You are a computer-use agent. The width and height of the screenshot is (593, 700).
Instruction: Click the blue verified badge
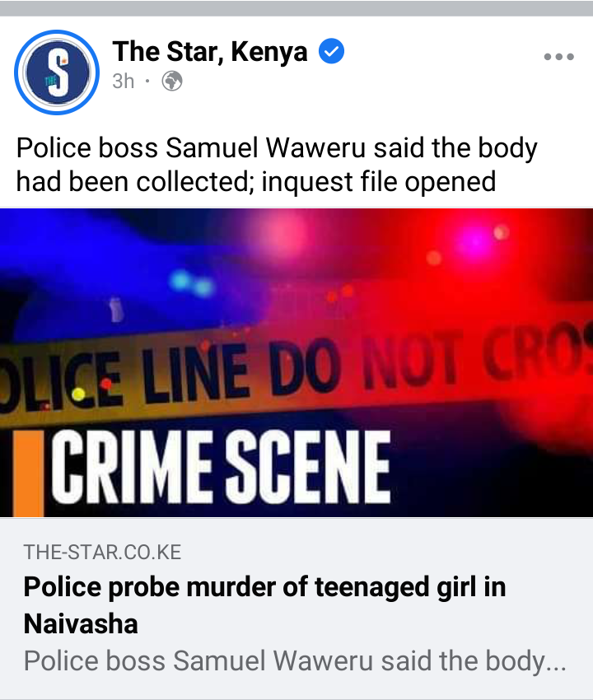pos(331,51)
